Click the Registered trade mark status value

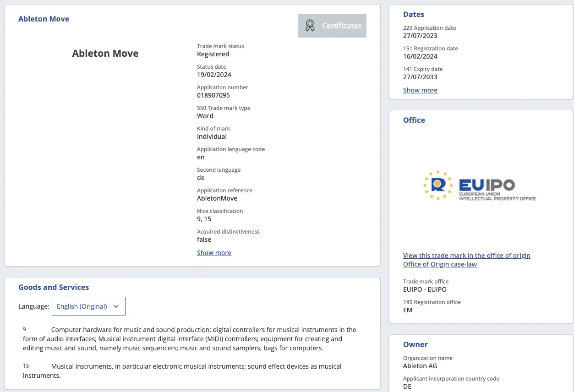pyautogui.click(x=213, y=54)
